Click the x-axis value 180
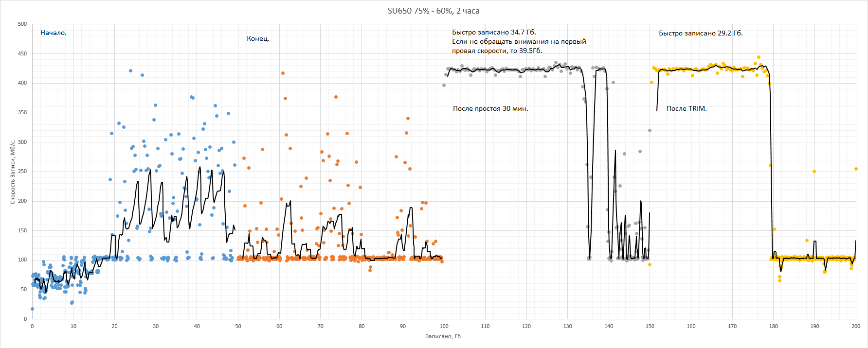Screen dimensions: 868x348 tap(774, 326)
